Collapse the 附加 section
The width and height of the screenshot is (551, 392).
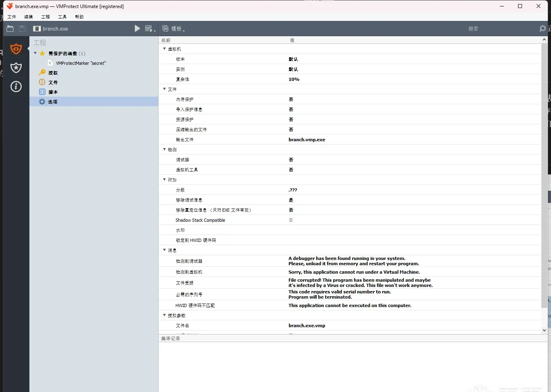(x=164, y=179)
